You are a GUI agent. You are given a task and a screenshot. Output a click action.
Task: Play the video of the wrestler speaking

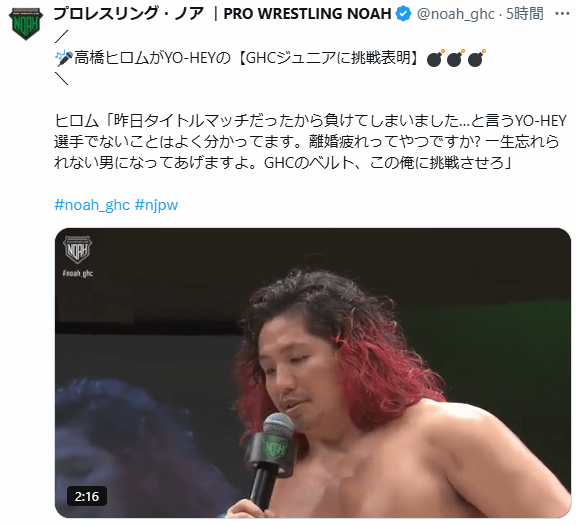[313, 373]
